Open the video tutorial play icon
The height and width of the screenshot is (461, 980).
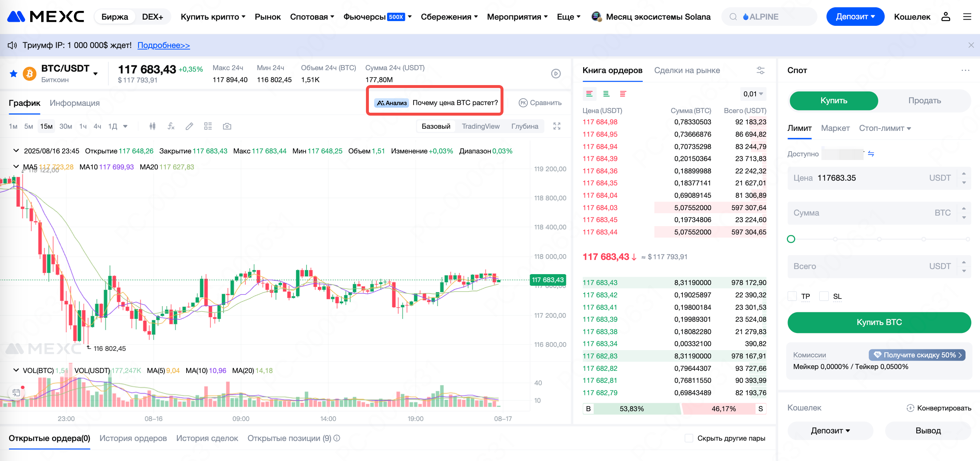556,73
